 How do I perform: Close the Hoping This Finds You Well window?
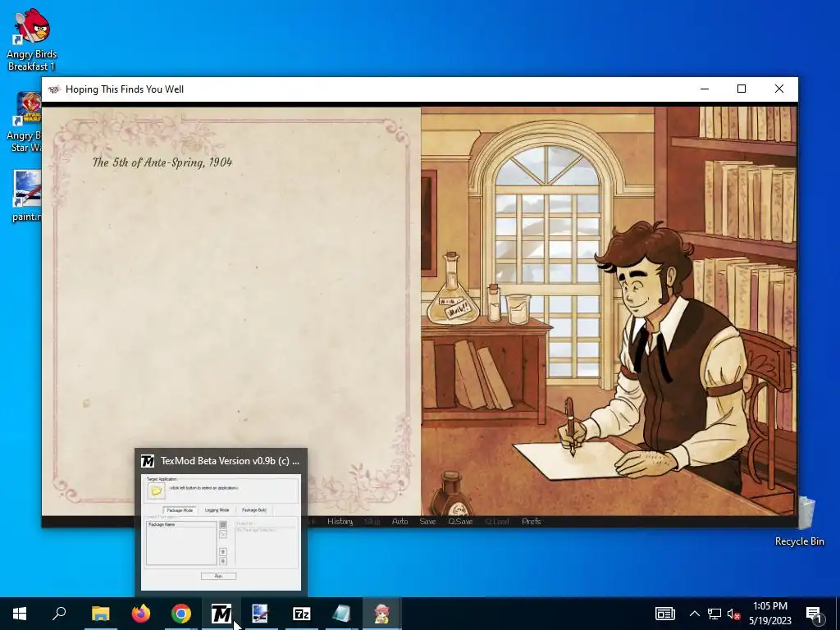[x=779, y=89]
